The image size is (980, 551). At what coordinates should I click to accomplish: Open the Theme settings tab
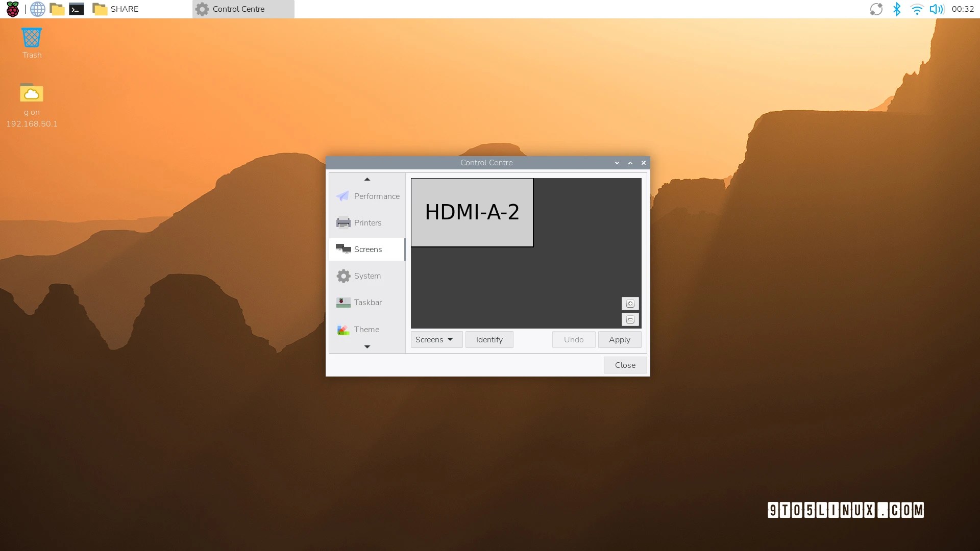click(367, 330)
